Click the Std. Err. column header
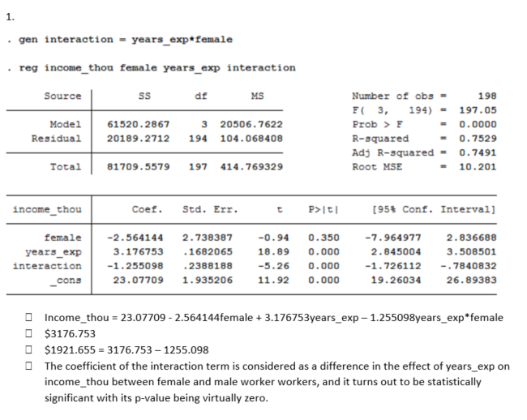 [210, 210]
